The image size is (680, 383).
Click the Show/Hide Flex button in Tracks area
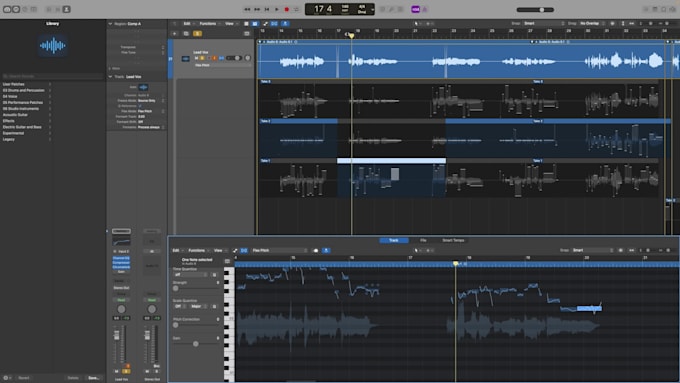(275, 23)
